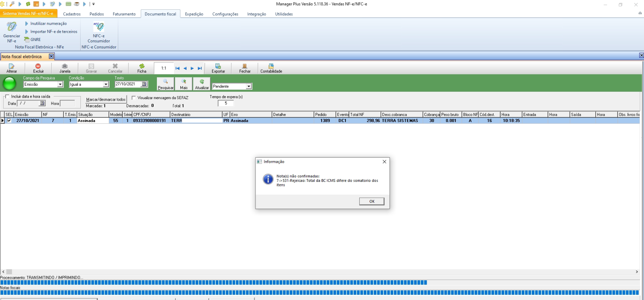Viewport: 644px width, 300px height.
Task: Click the Marcar/desmarcar todos button
Action: click(106, 100)
